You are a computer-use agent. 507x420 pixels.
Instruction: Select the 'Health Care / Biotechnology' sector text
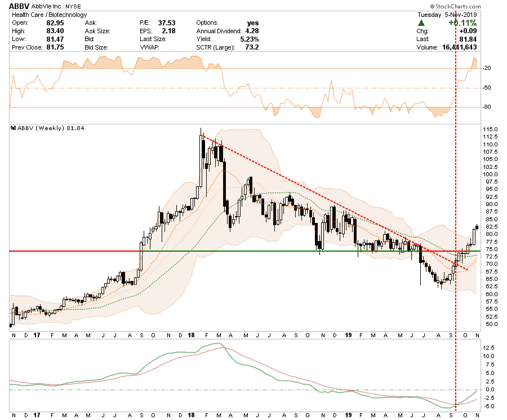(50, 15)
